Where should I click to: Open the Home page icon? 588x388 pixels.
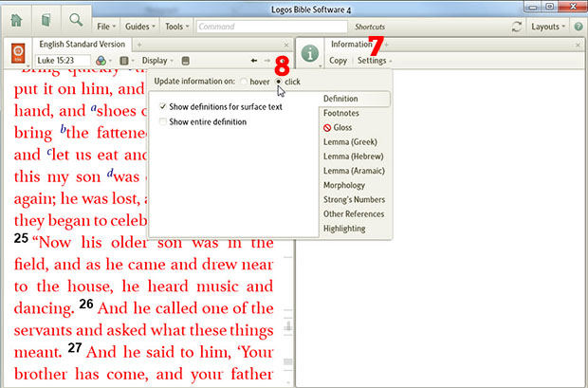[16, 20]
